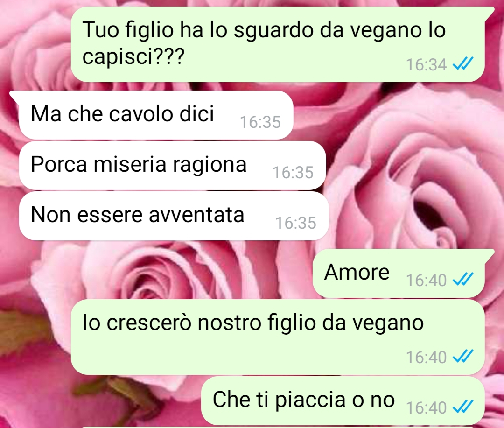The height and width of the screenshot is (428, 504).
Task: Tap the 16:40 timestamp beside 'Amore'
Action: coord(426,280)
